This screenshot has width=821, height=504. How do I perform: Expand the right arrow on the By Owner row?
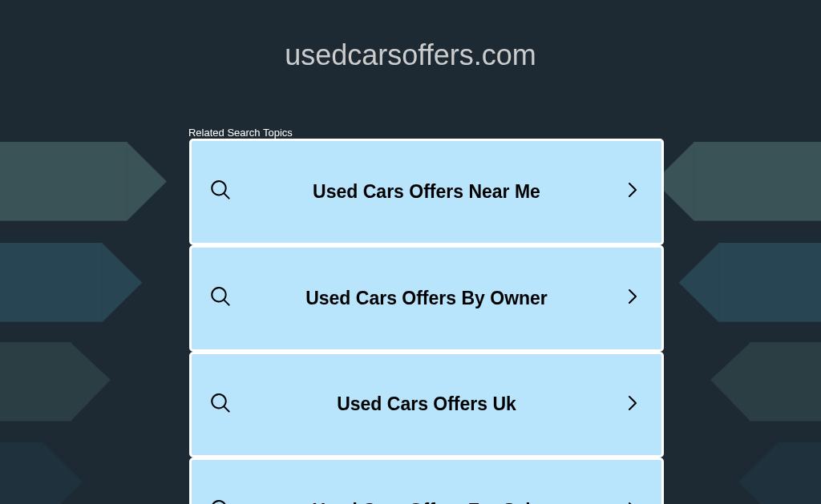click(633, 296)
